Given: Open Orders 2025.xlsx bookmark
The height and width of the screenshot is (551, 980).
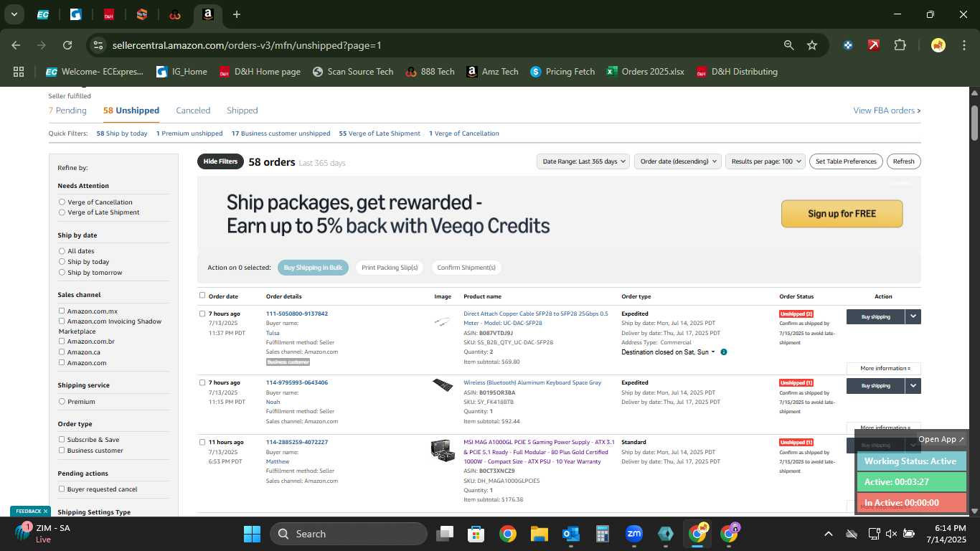Looking at the screenshot, I should (x=645, y=72).
